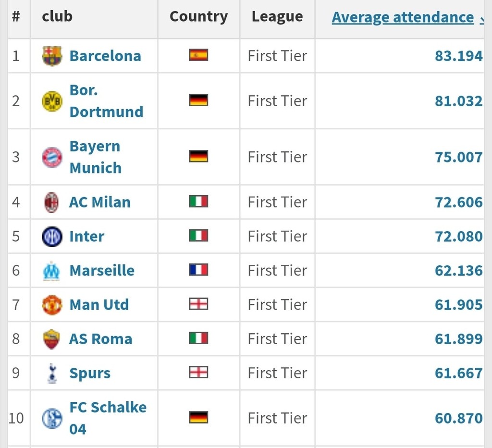Open the Bor. Dortmund club link

pos(106,101)
